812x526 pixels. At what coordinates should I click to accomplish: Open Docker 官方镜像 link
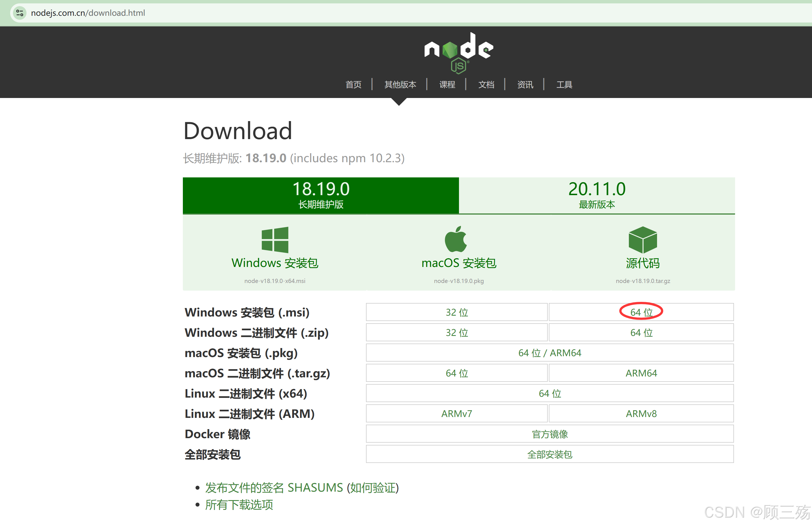[x=550, y=434]
